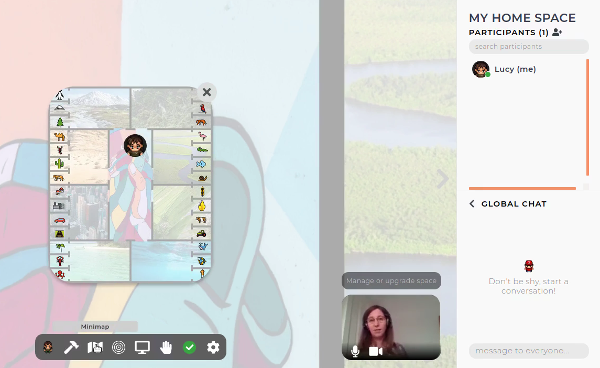Click participants list orange scrollbar
This screenshot has width=600, height=368.
pos(587,117)
